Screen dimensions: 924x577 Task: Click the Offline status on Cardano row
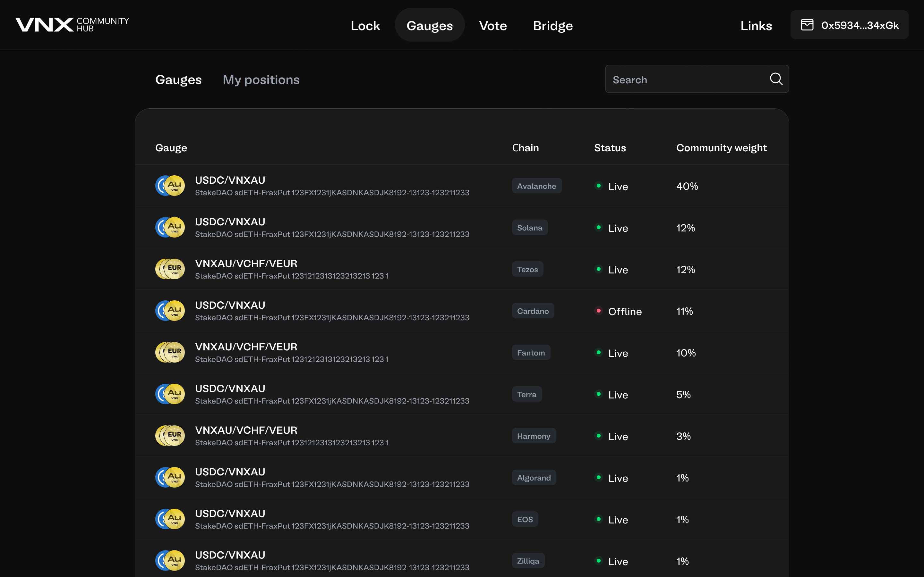pyautogui.click(x=624, y=311)
